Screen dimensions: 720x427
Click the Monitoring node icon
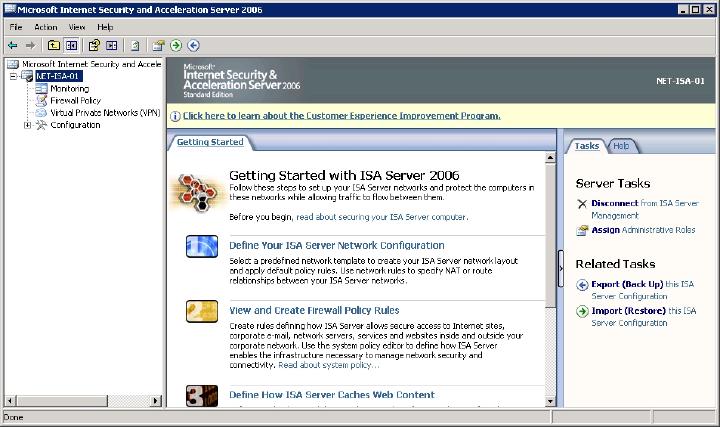pyautogui.click(x=41, y=88)
